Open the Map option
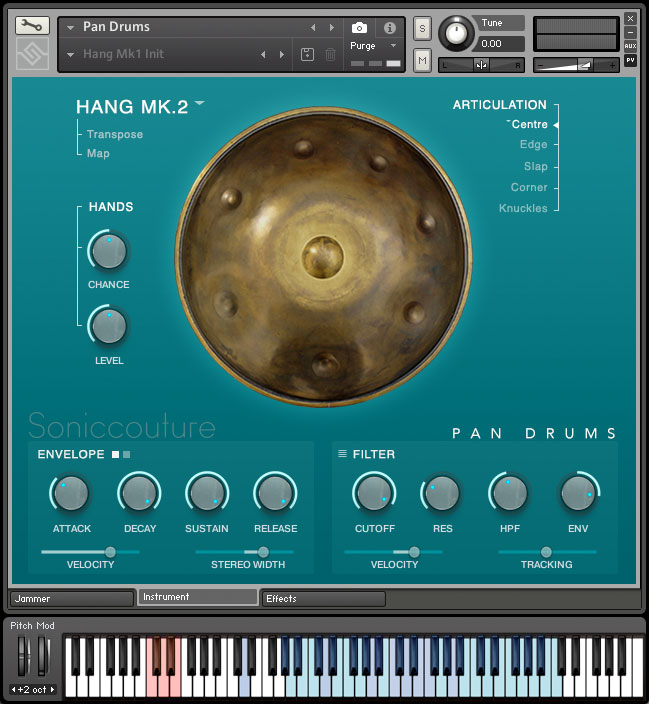 pyautogui.click(x=98, y=154)
